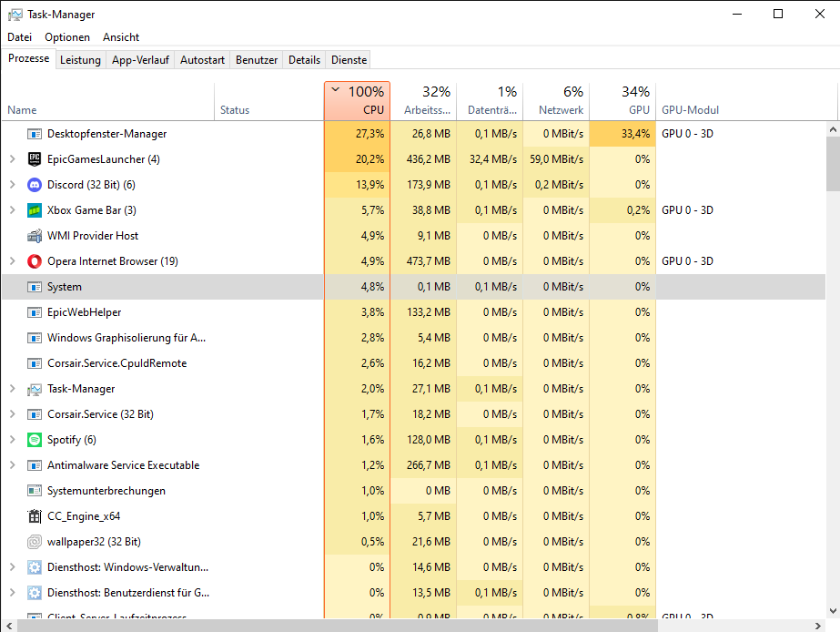
Task: Expand the Xbox Game Bar (3) group
Action: (x=13, y=210)
